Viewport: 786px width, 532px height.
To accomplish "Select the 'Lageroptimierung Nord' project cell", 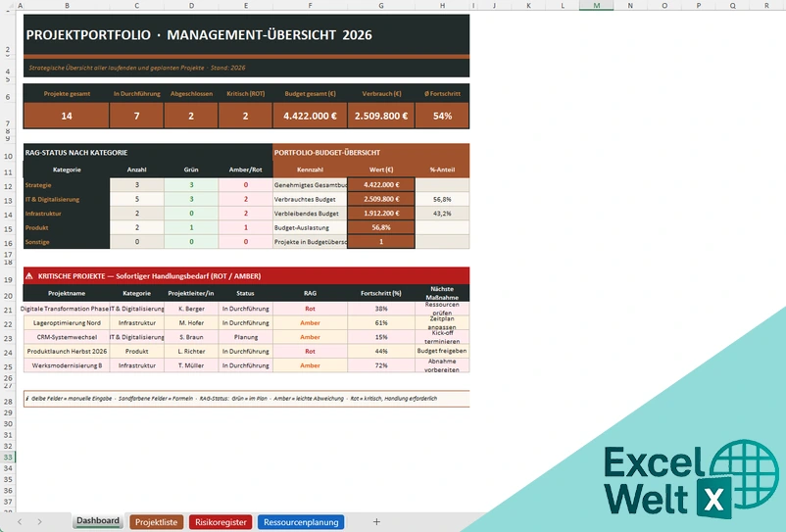I will point(67,323).
